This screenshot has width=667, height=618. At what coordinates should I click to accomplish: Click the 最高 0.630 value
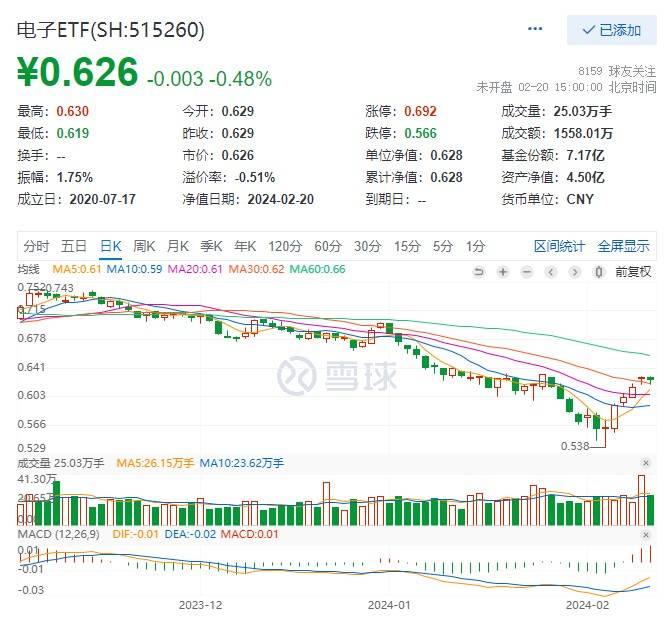click(73, 111)
